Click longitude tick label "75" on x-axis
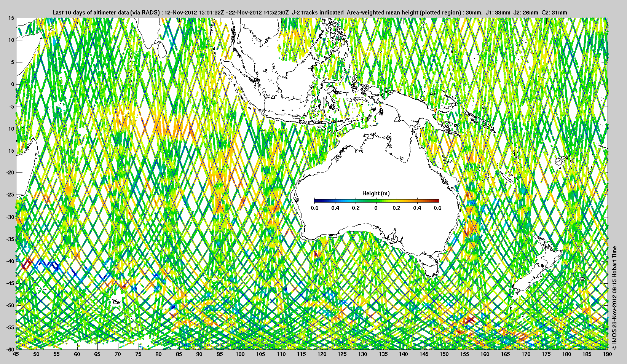 tap(138, 354)
